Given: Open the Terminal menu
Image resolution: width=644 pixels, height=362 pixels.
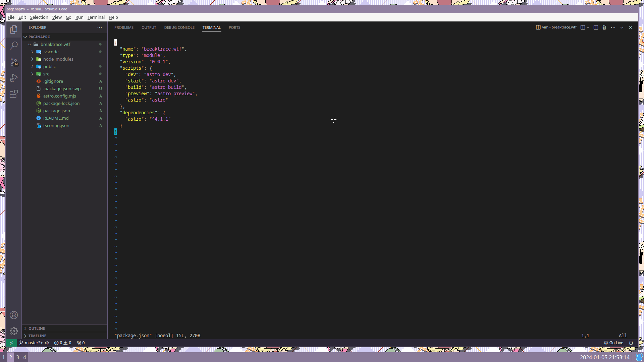Looking at the screenshot, I should tap(96, 17).
